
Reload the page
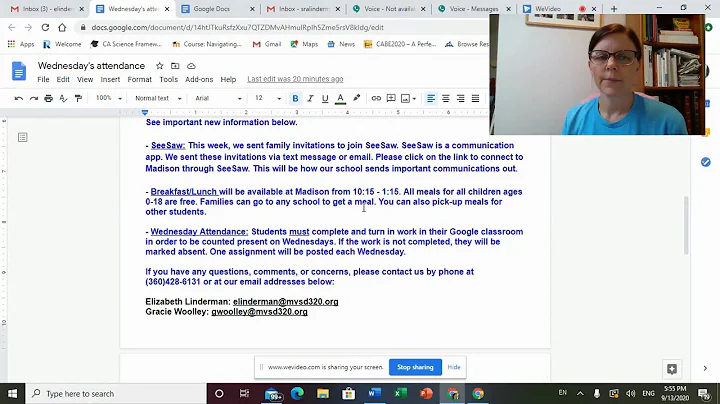(x=45, y=28)
